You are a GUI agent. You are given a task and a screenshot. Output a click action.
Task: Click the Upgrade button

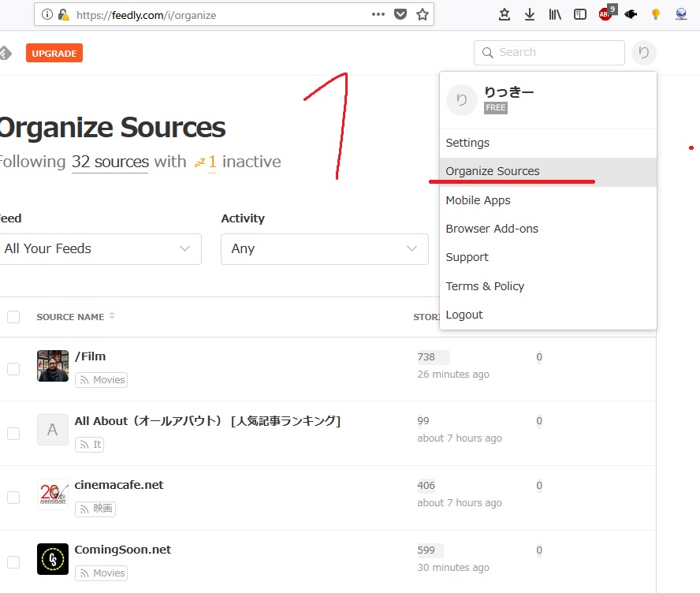pos(54,53)
